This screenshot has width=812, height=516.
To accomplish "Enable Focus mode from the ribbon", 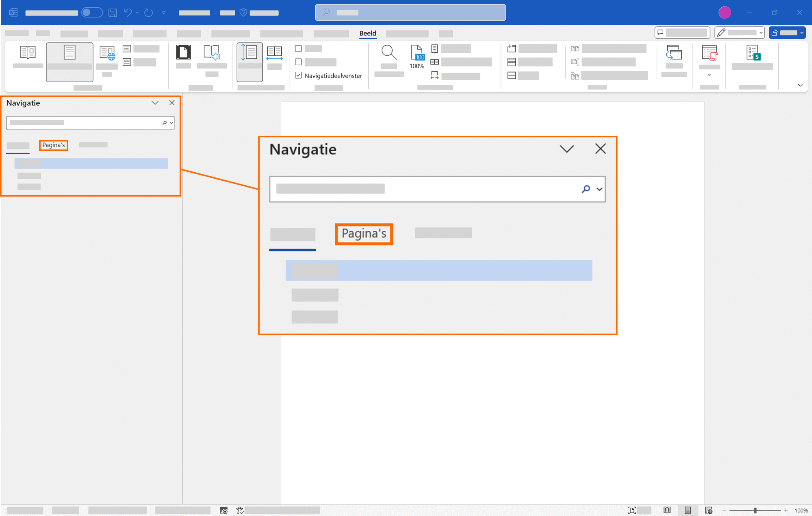I will [183, 53].
